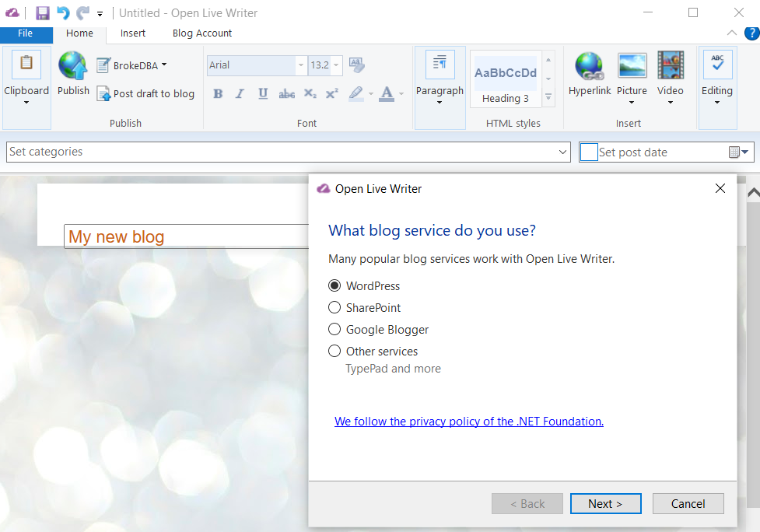Clear formatting with eraser icon
760x532 pixels.
coord(357,65)
